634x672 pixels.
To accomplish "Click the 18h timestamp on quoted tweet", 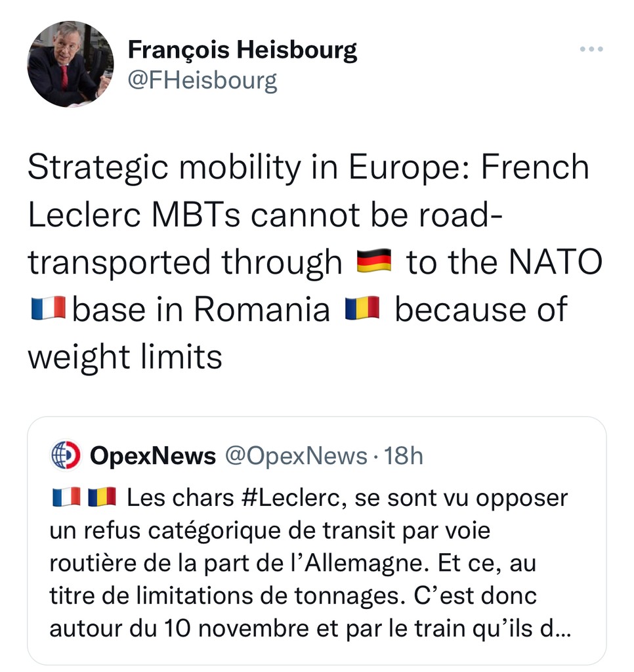I will (403, 455).
